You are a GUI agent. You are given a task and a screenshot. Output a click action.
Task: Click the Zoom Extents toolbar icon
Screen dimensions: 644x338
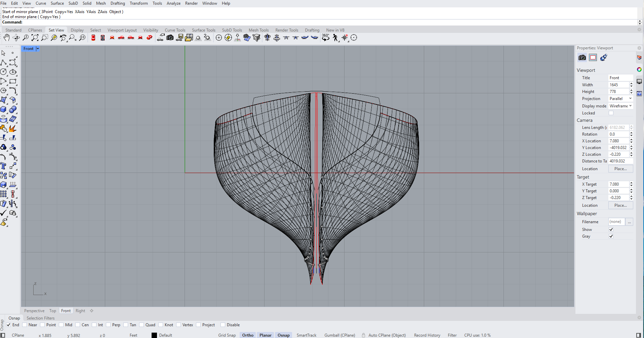click(x=35, y=38)
